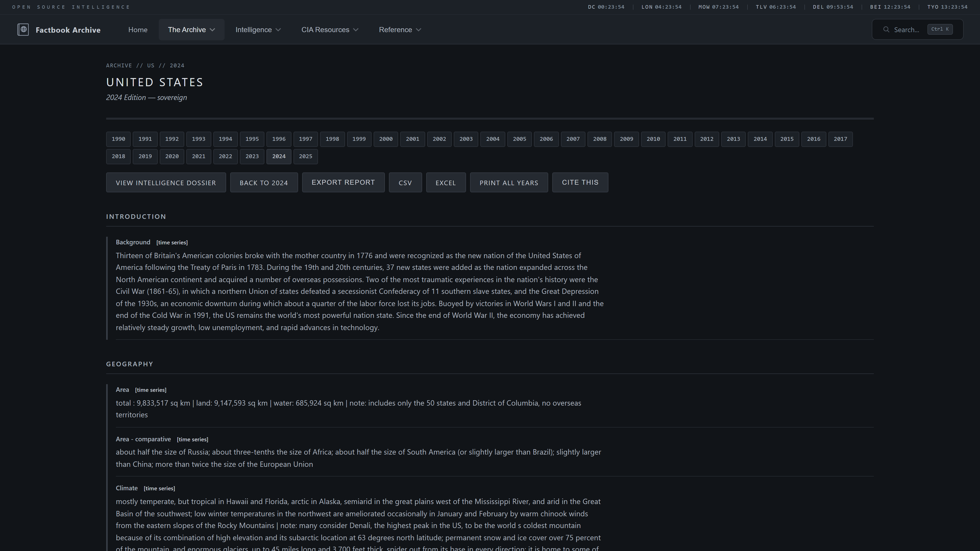
Task: Expand CIA Resources menu
Action: pyautogui.click(x=329, y=30)
